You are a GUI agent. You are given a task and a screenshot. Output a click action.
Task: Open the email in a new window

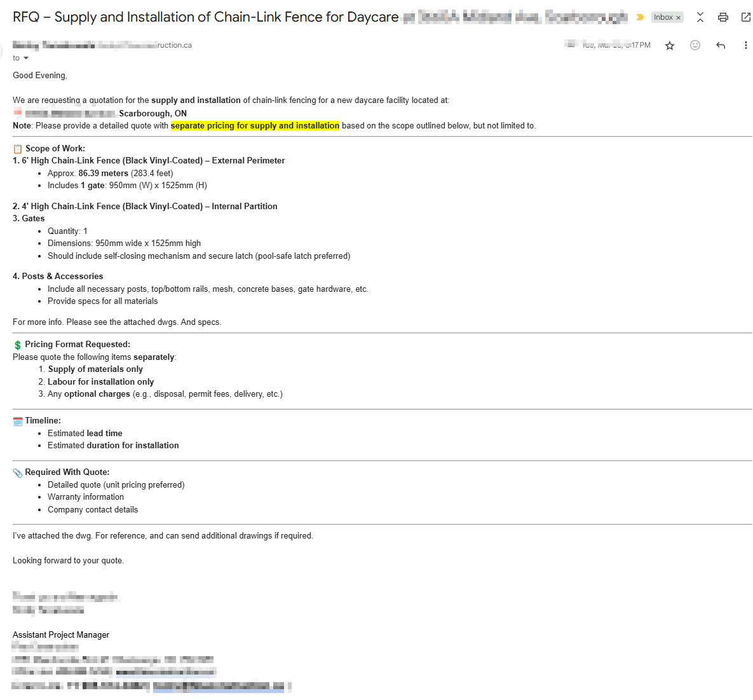point(746,17)
